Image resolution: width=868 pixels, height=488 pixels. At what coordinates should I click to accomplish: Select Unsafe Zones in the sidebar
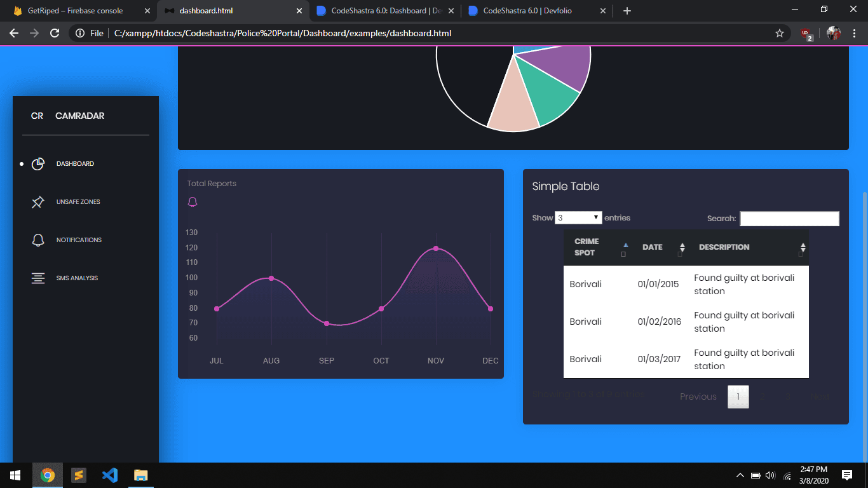(x=78, y=202)
